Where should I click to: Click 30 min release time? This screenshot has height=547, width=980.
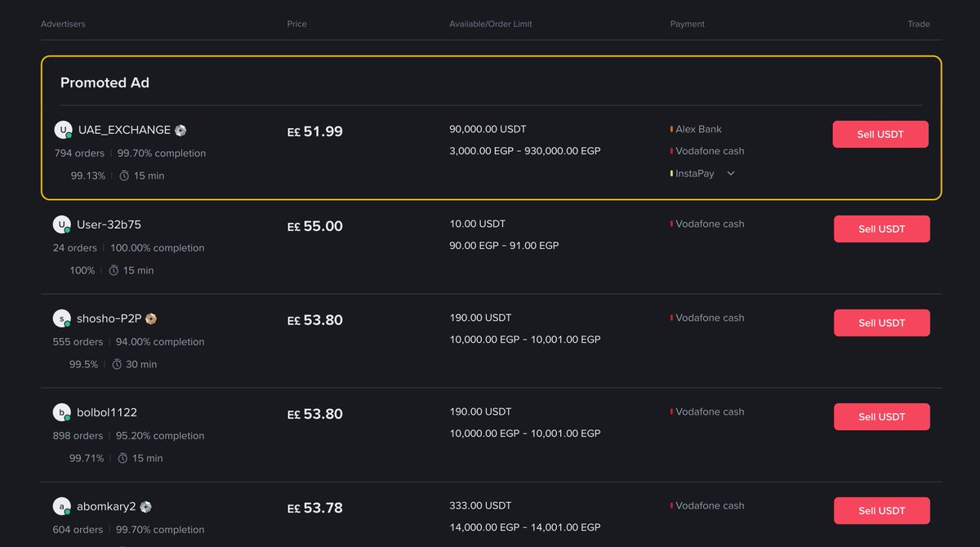tap(141, 364)
